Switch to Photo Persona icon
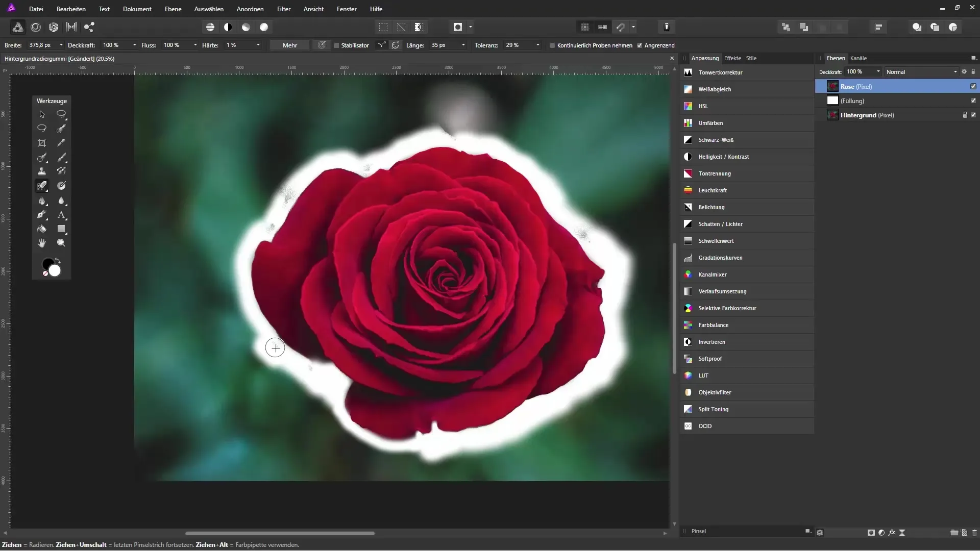980x551 pixels. click(x=17, y=27)
